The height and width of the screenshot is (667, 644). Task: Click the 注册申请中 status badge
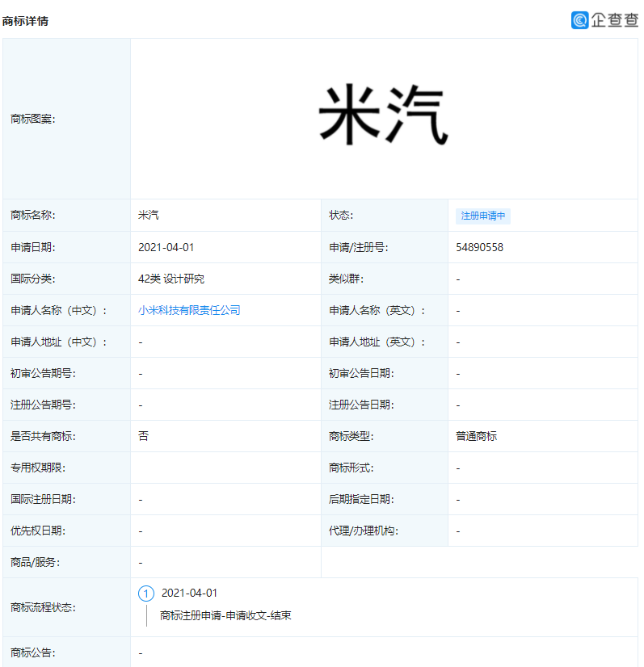coord(483,216)
